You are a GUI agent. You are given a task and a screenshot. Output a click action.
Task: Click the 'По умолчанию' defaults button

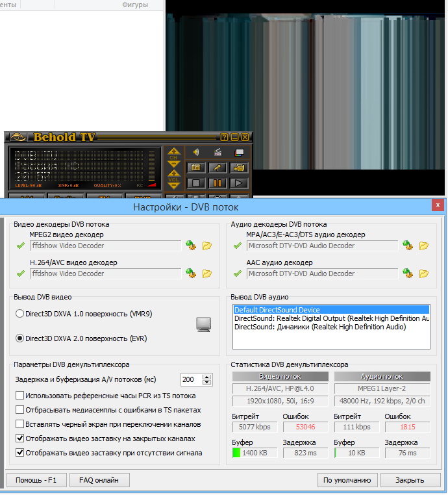click(347, 480)
